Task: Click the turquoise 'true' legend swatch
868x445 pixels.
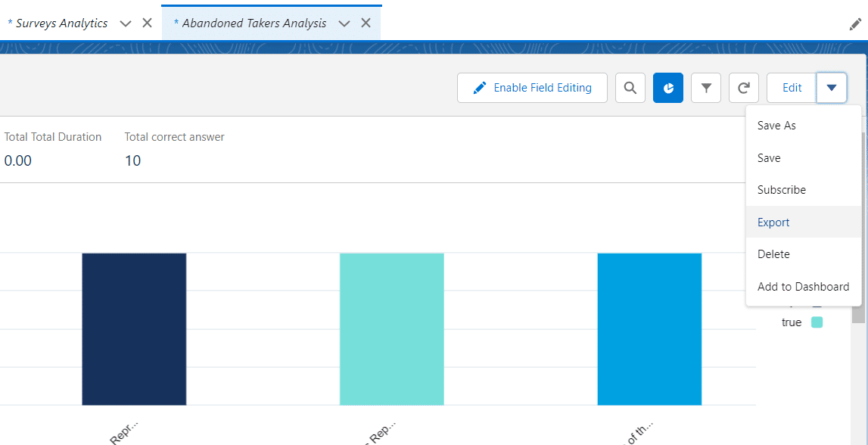Action: click(x=817, y=322)
